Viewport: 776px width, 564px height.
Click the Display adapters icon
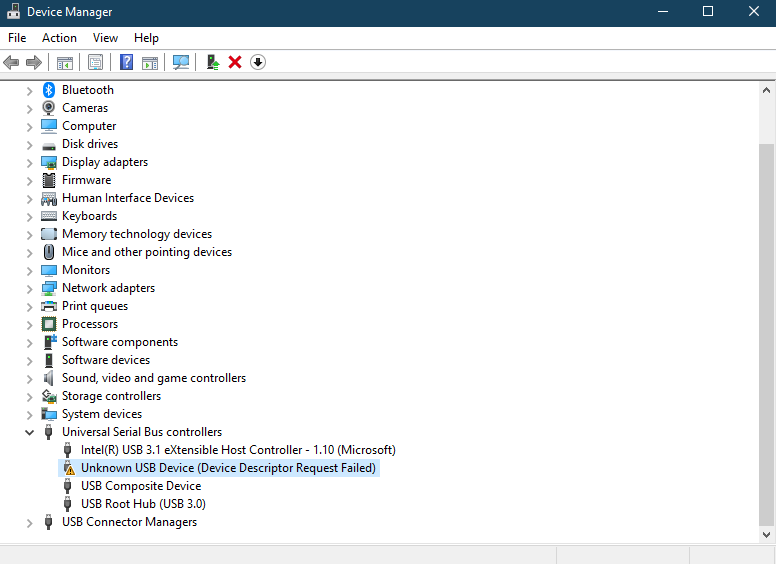(x=48, y=162)
